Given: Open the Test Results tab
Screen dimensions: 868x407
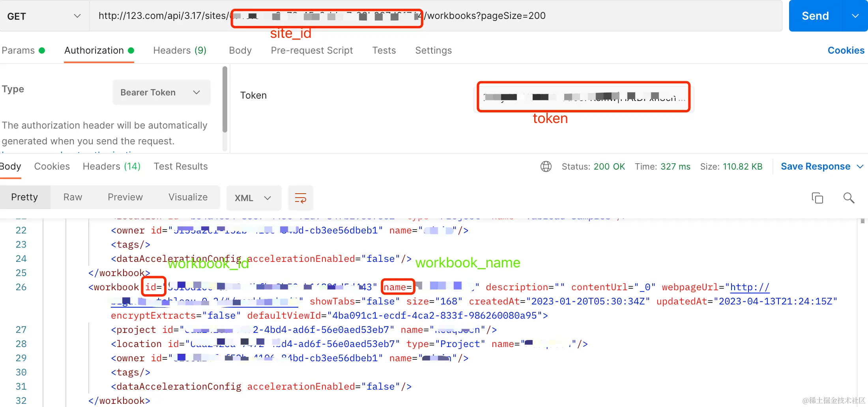Looking at the screenshot, I should coord(181,166).
